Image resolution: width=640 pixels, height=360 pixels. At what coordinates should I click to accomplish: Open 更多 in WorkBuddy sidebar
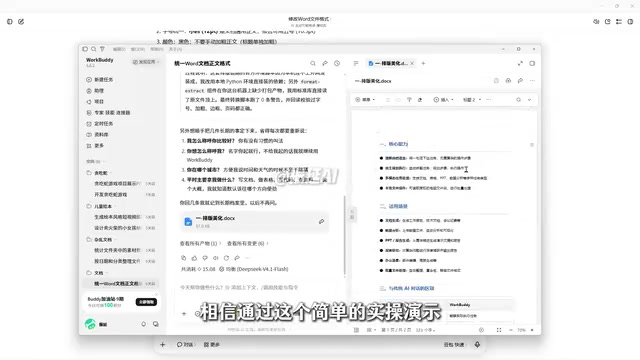point(95,146)
